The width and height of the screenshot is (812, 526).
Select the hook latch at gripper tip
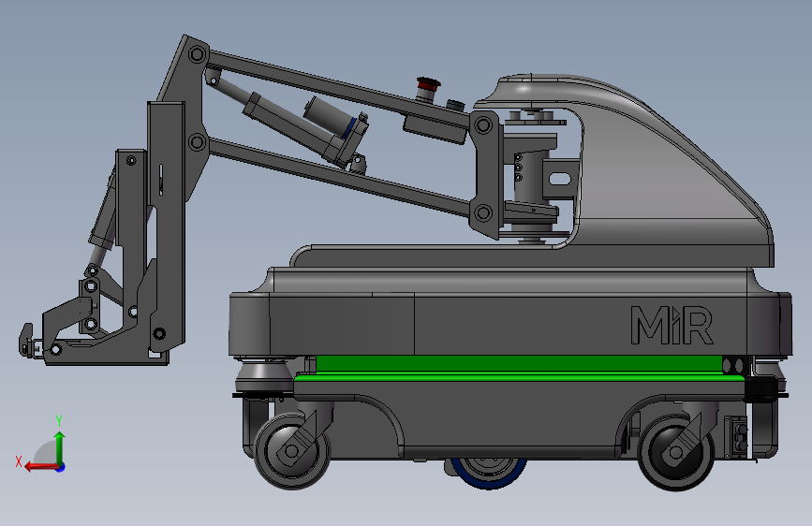coord(26,340)
